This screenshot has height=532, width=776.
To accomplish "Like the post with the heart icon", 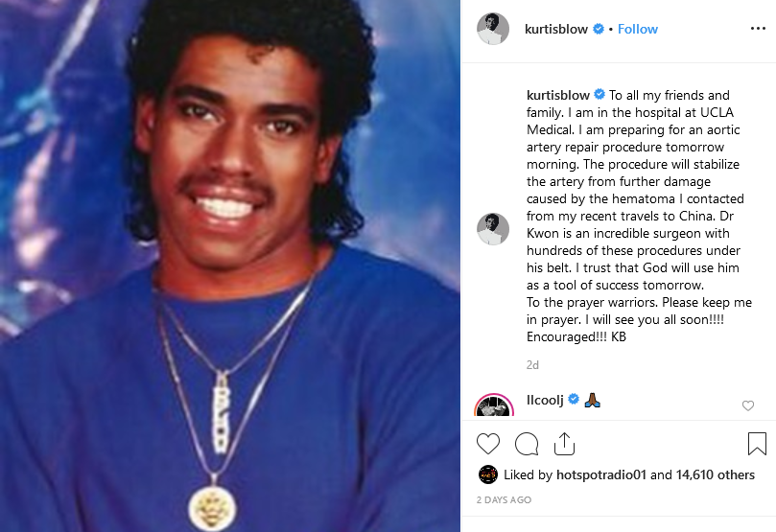I will tap(488, 444).
